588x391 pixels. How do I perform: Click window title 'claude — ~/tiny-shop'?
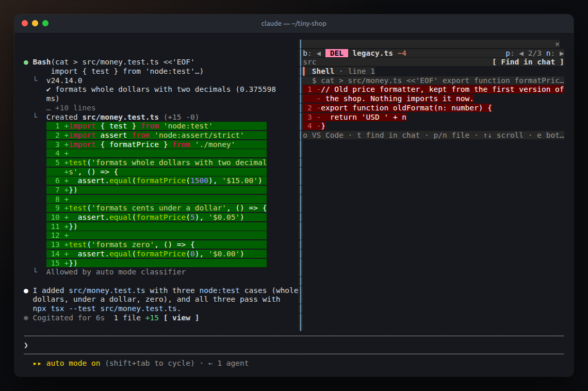click(293, 23)
